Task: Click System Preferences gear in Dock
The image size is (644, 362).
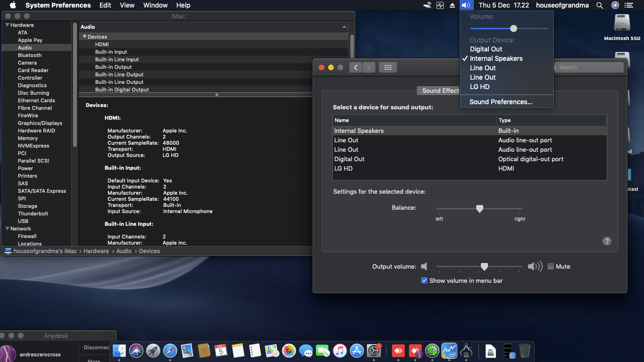Action: [x=373, y=350]
